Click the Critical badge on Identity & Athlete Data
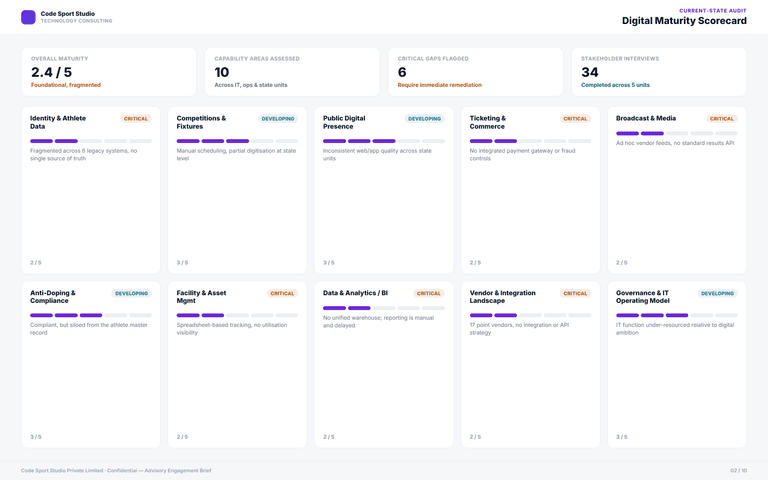Viewport: 768px width, 480px height. click(x=136, y=119)
